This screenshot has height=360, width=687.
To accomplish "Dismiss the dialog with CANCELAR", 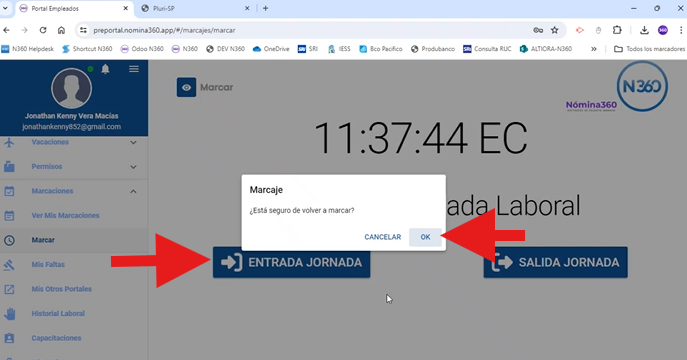I will 382,237.
